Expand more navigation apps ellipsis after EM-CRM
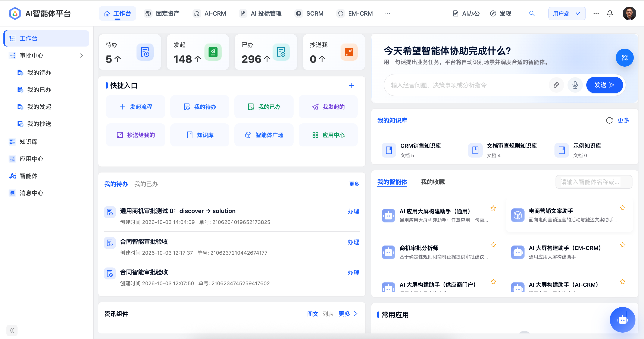Viewport: 644px width, 339px height. 388,13
